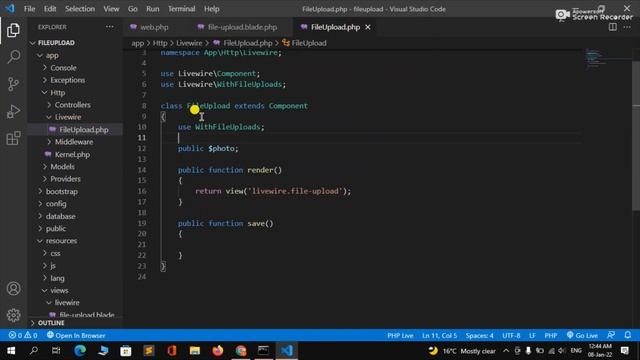
Task: Click the VS Code taskbar icon
Action: tap(287, 351)
